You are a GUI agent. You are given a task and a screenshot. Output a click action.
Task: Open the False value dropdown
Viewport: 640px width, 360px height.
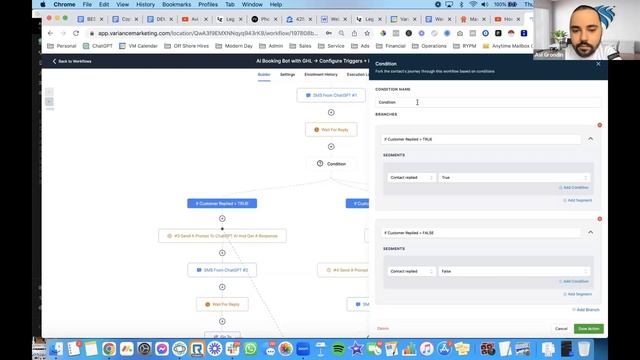(514, 271)
